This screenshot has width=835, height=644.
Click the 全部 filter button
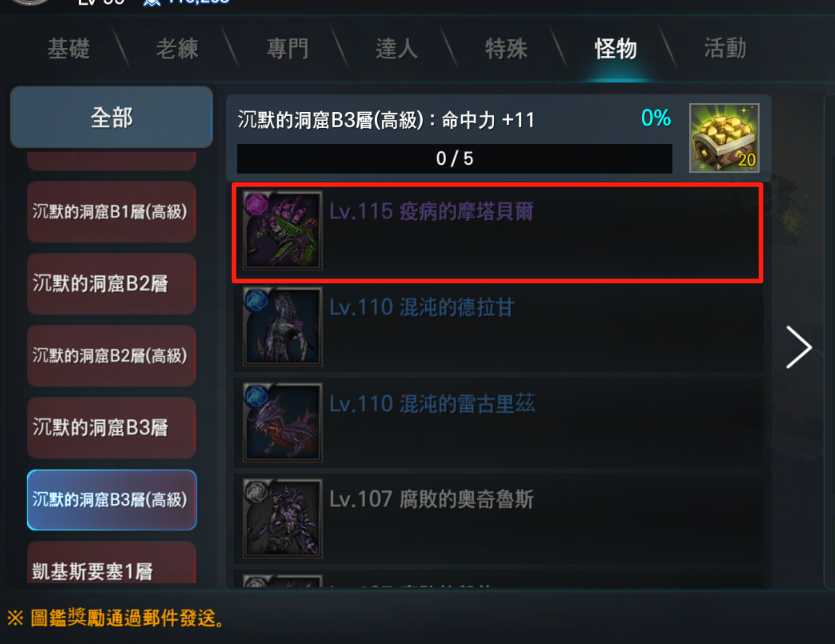(x=111, y=117)
